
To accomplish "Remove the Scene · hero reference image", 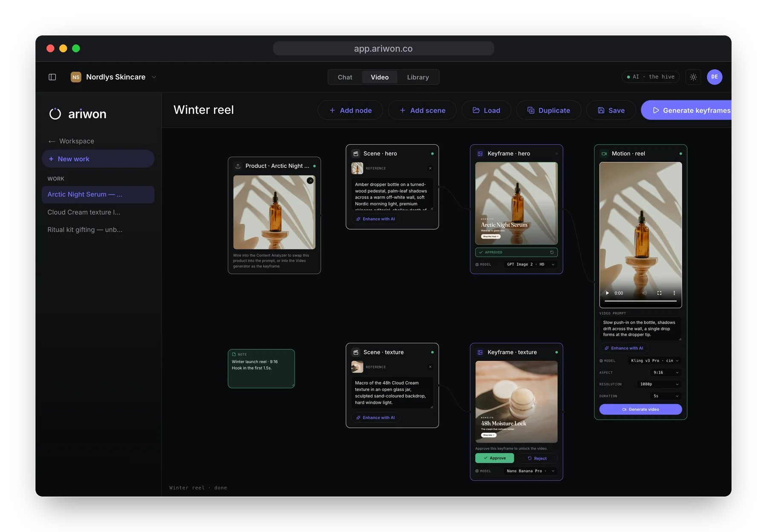I will pos(430,168).
